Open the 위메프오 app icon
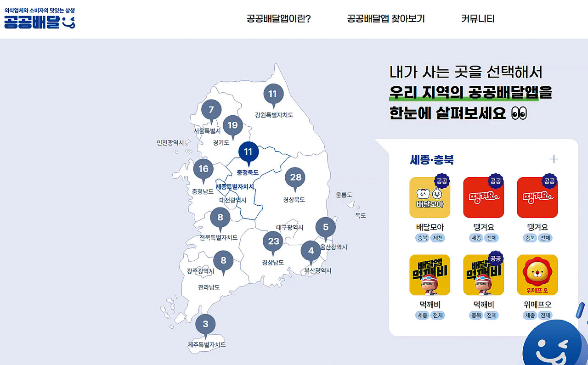The height and width of the screenshot is (365, 588). (537, 275)
